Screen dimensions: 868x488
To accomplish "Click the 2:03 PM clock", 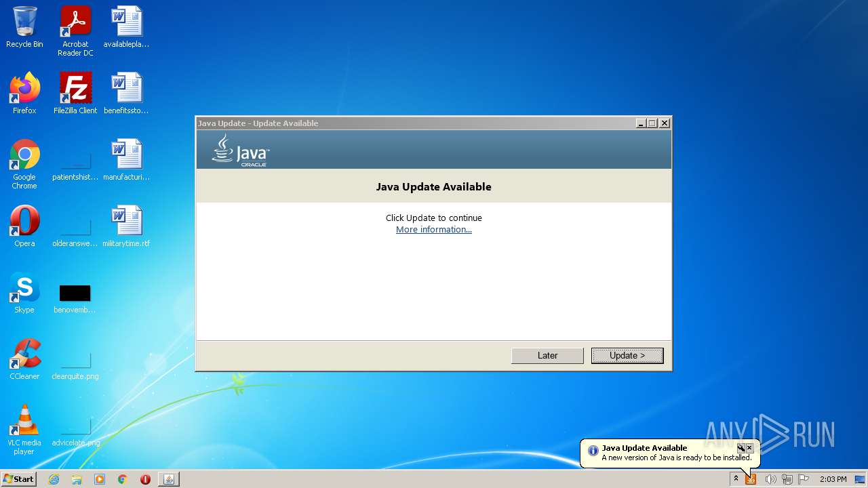I will [x=833, y=479].
